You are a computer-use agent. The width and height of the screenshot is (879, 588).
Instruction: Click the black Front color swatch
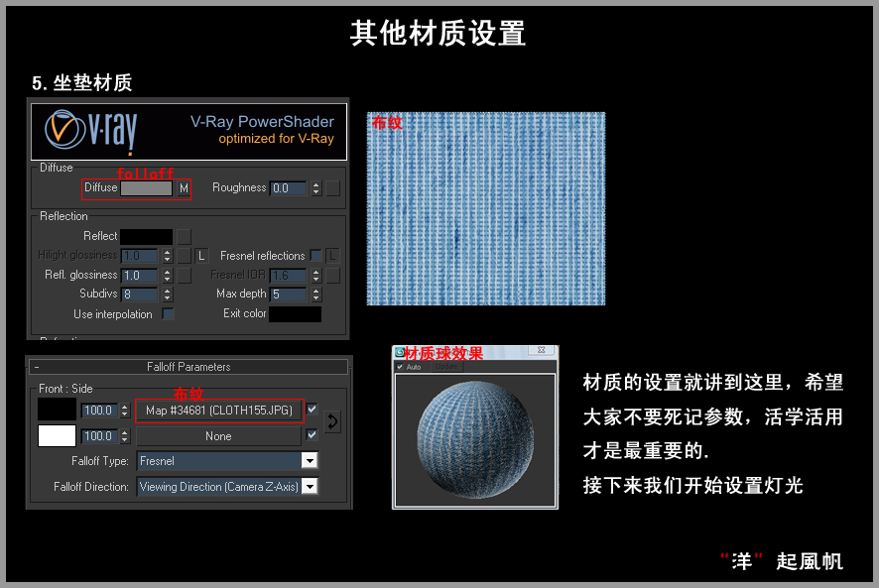tap(57, 410)
